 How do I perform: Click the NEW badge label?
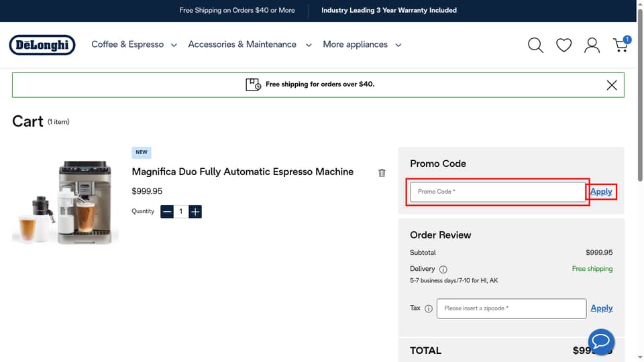(142, 152)
